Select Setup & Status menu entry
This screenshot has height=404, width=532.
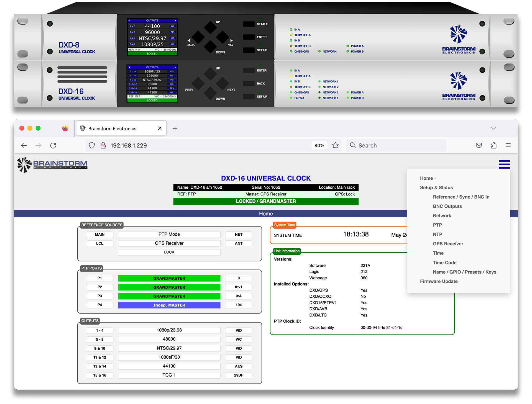pos(436,187)
